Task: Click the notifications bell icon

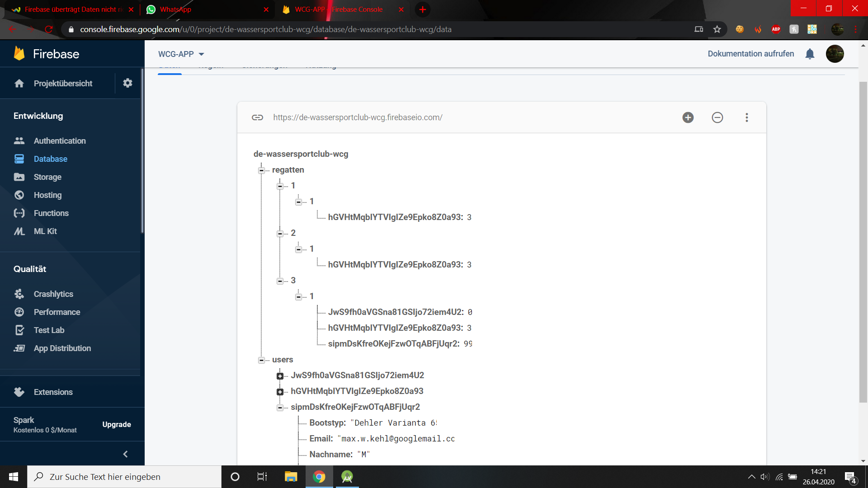Action: pyautogui.click(x=810, y=54)
